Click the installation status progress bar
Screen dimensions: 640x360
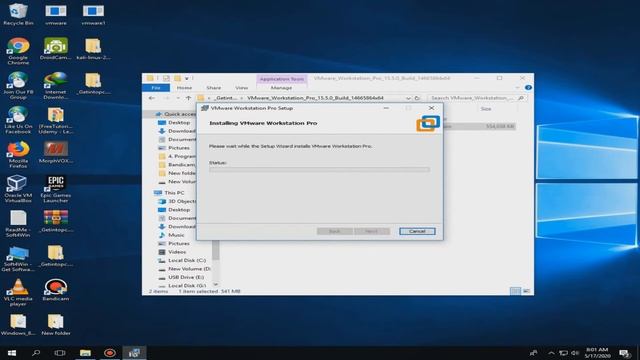point(319,169)
